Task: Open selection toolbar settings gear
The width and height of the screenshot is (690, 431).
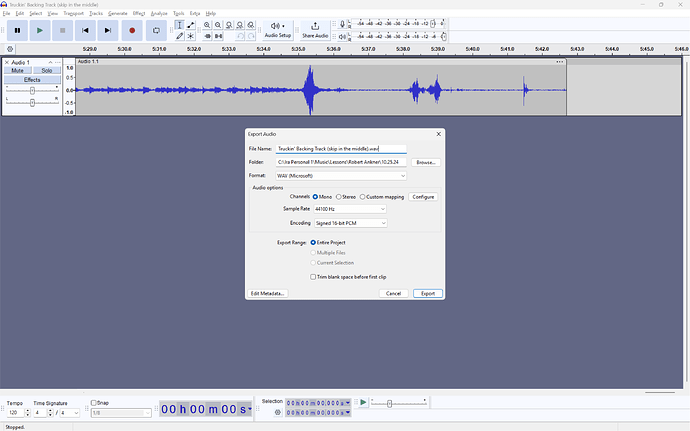Action: point(277,413)
